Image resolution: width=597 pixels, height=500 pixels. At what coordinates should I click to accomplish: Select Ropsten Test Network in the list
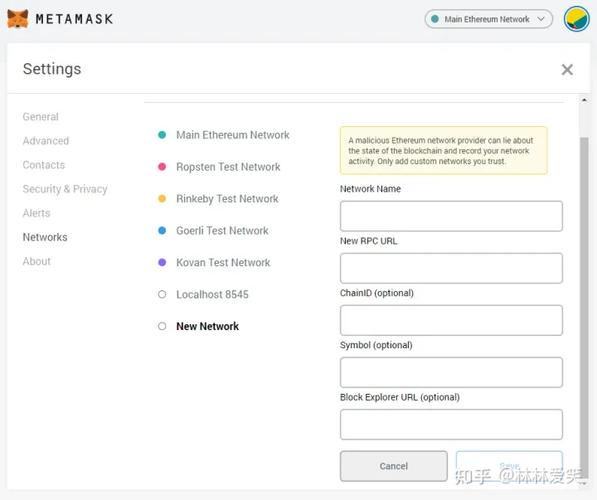tap(219, 167)
